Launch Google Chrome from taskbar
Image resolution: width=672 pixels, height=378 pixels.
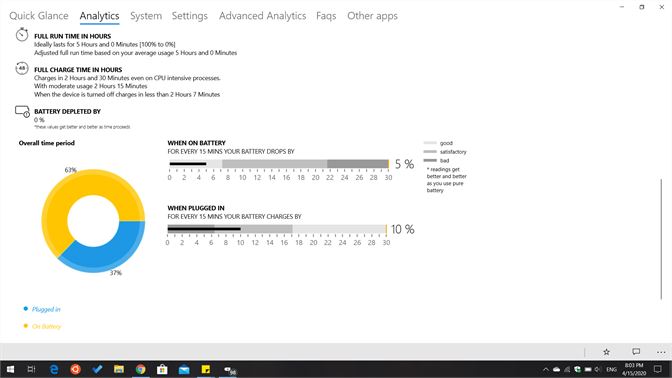point(140,369)
